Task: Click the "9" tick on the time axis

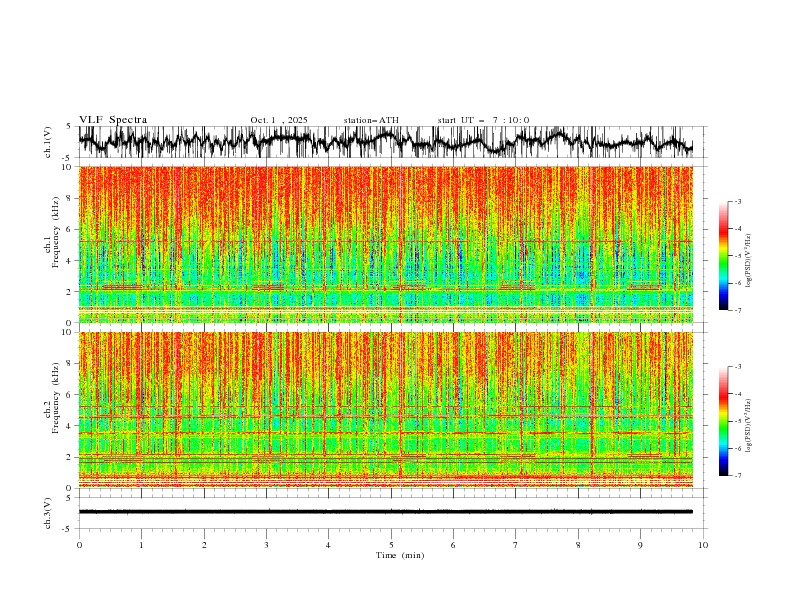Action: (640, 545)
